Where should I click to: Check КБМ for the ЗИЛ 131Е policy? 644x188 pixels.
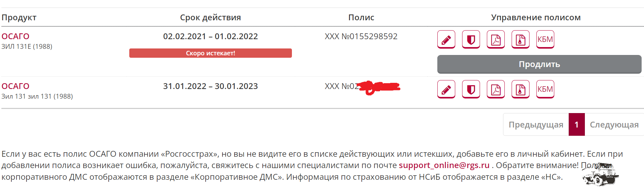(545, 40)
